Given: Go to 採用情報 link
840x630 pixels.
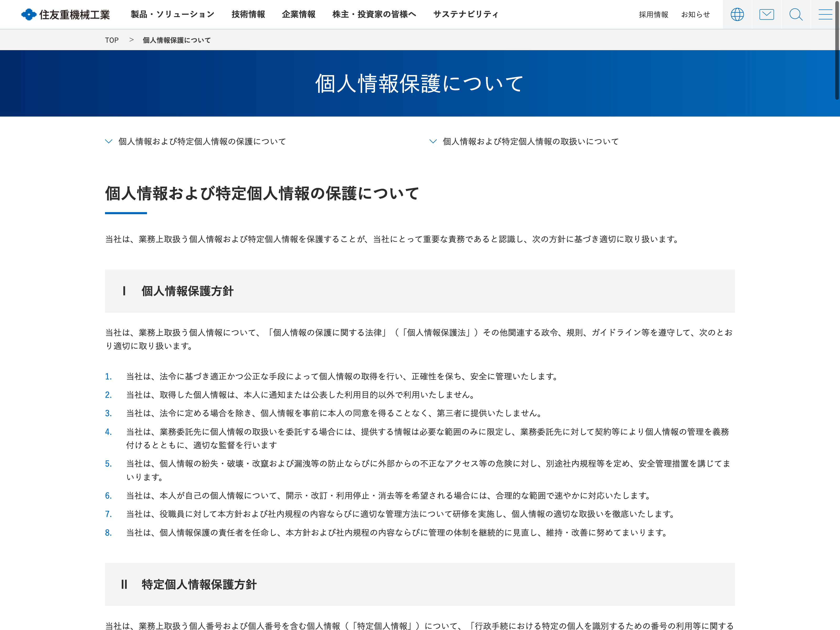Looking at the screenshot, I should (x=653, y=14).
